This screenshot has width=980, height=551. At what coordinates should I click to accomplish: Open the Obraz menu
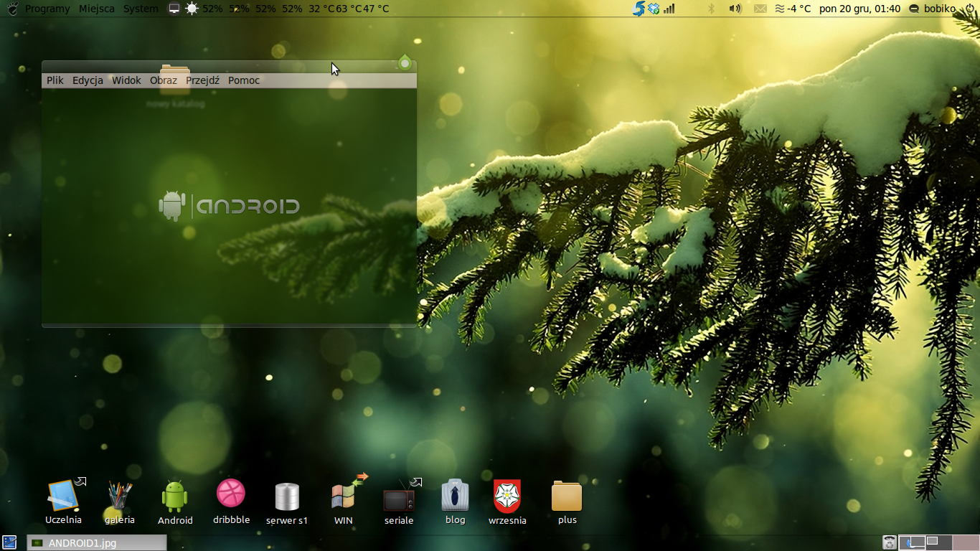click(164, 80)
